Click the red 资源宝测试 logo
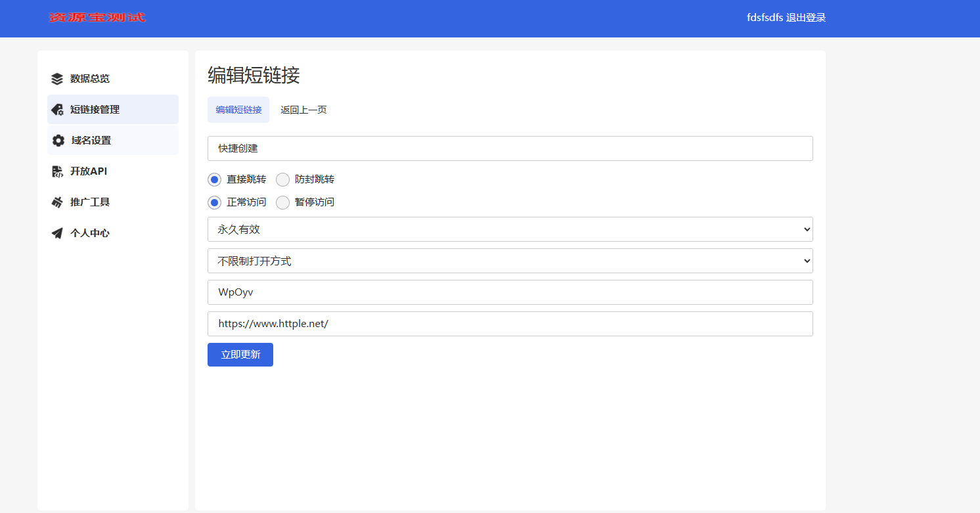This screenshot has width=980, height=513. [x=97, y=18]
